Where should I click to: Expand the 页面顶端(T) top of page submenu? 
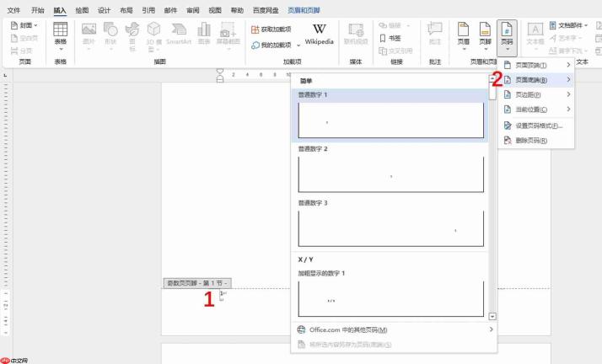pos(536,65)
